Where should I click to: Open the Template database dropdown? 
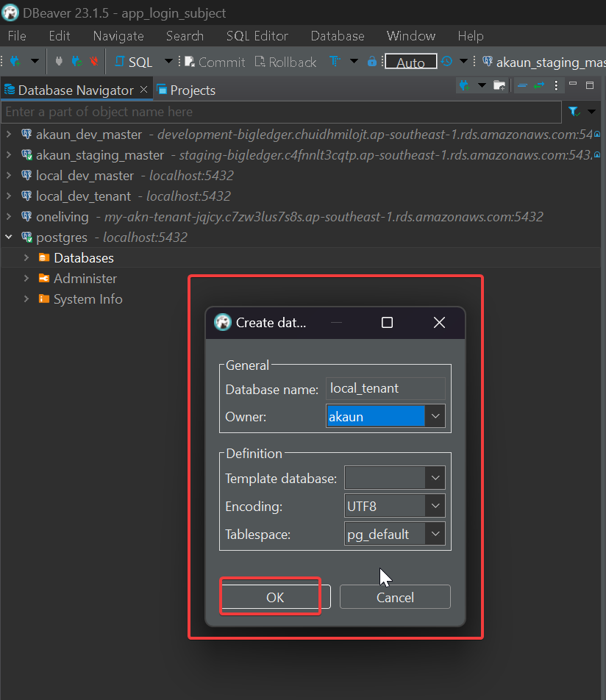coord(435,478)
